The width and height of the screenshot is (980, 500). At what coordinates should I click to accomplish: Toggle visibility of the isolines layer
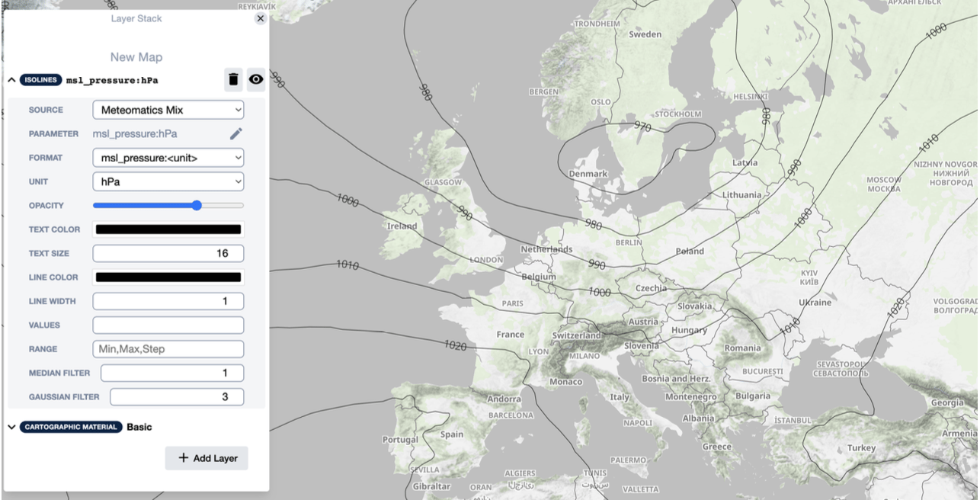256,79
